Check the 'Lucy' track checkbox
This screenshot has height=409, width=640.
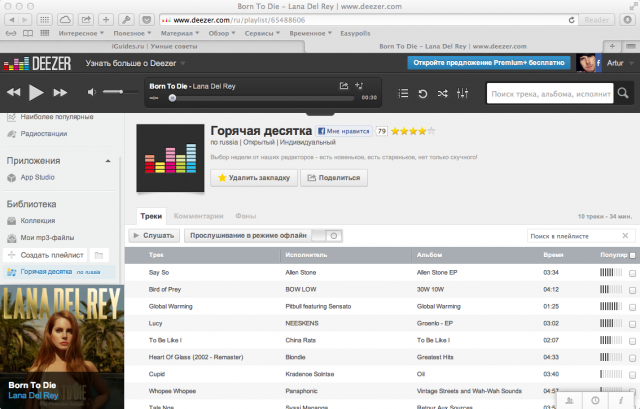[632, 324]
